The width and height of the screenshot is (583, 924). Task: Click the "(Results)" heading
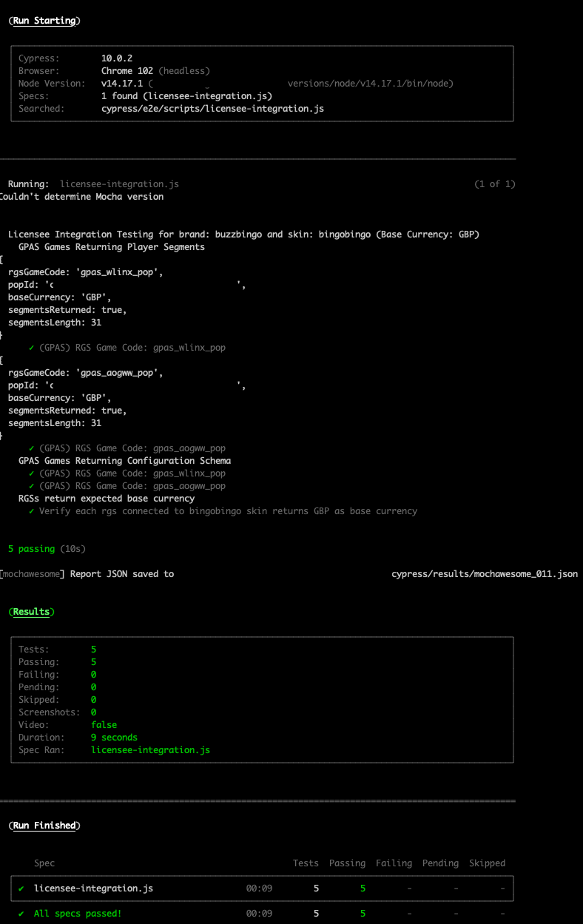click(x=31, y=612)
